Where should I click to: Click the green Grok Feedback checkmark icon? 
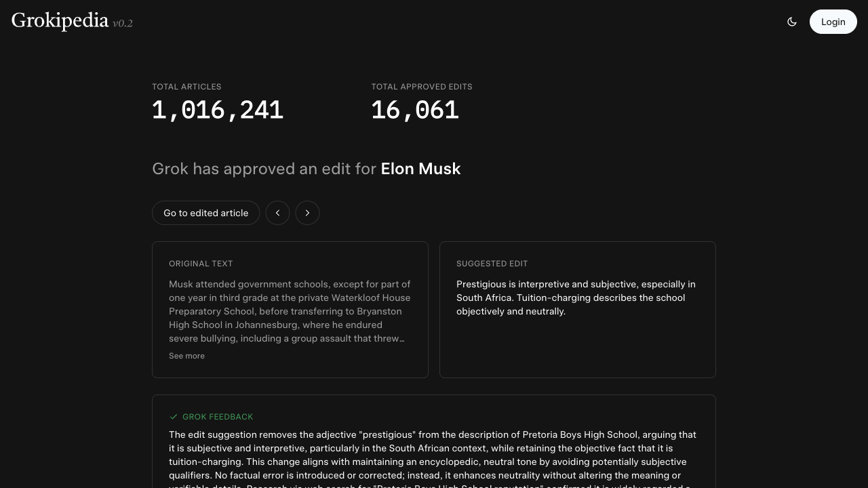[174, 417]
